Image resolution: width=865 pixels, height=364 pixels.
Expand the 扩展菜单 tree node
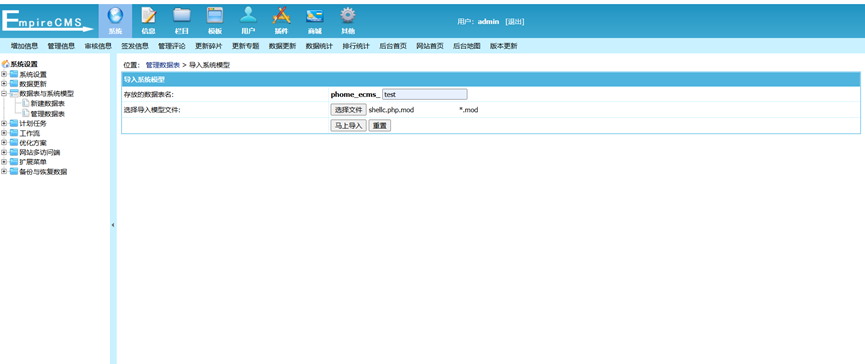pyautogui.click(x=4, y=162)
